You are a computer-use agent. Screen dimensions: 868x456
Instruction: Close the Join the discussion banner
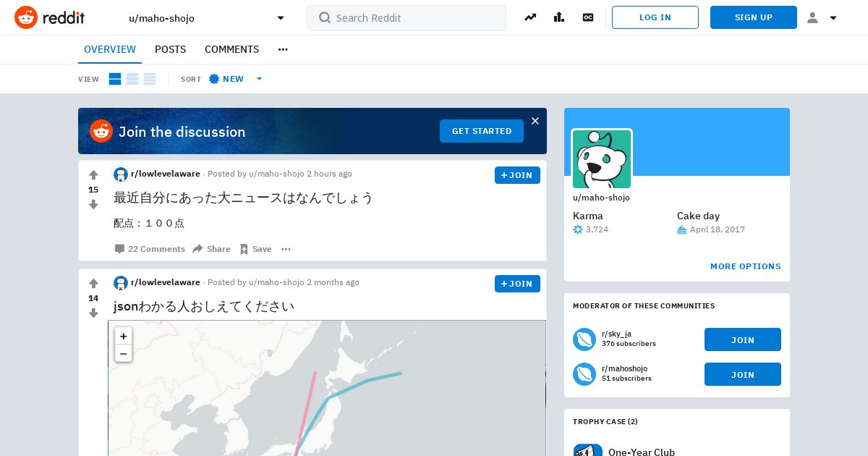(535, 121)
